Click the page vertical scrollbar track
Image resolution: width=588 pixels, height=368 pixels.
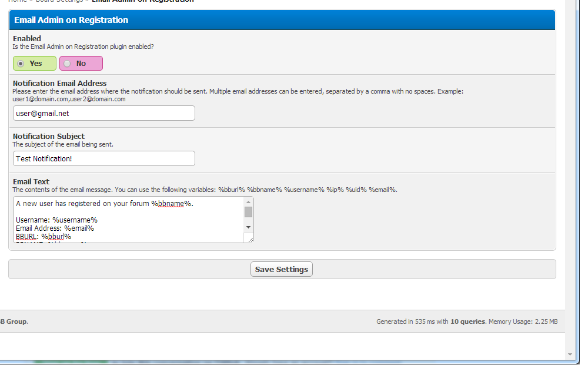point(569,177)
